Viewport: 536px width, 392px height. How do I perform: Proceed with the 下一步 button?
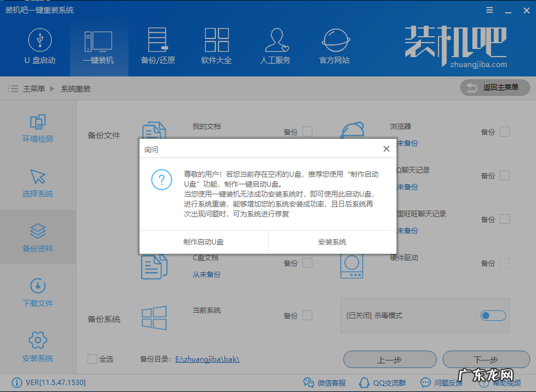point(486,359)
